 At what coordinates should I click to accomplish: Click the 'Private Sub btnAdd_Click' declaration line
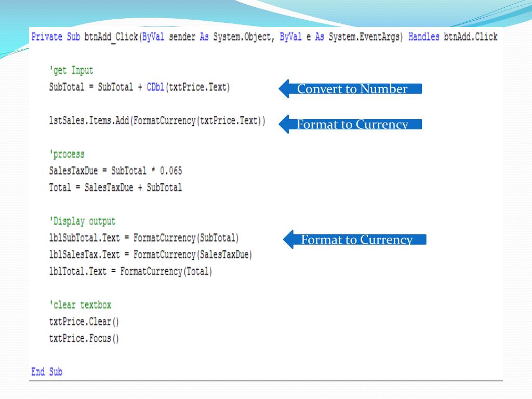tap(264, 37)
